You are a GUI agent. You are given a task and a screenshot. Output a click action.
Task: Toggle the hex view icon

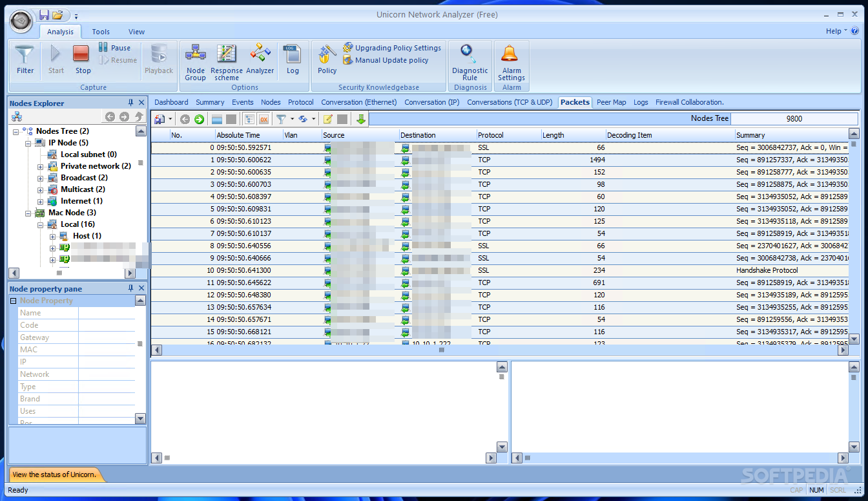(263, 119)
